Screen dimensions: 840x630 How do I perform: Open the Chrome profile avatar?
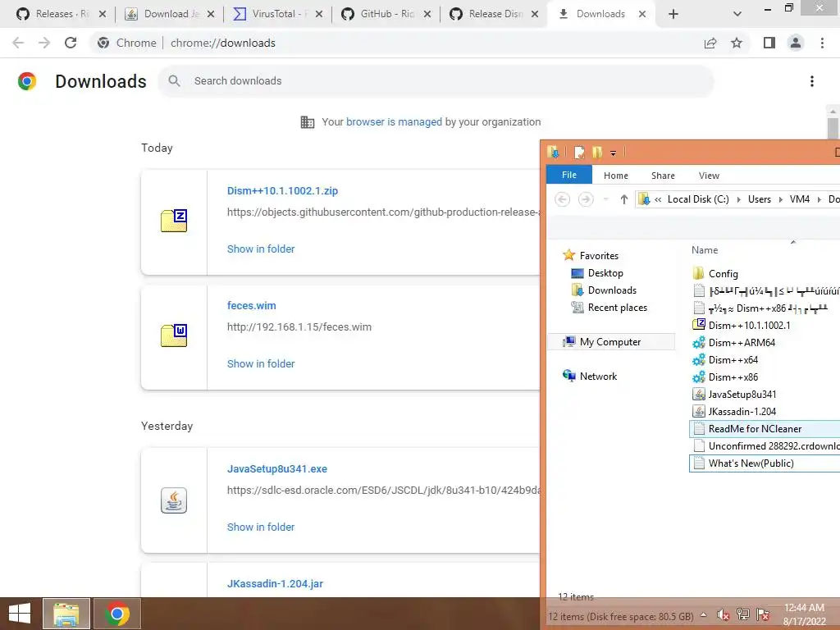point(796,43)
